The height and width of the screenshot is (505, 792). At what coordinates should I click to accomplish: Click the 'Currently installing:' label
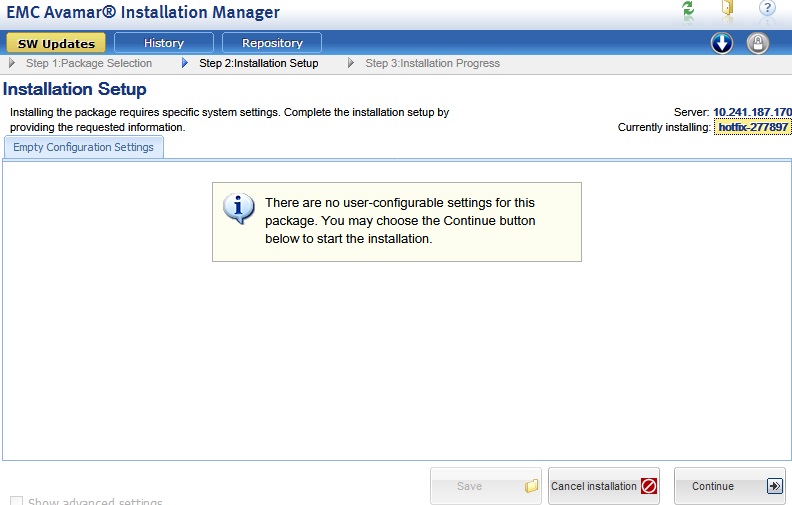pos(664,127)
